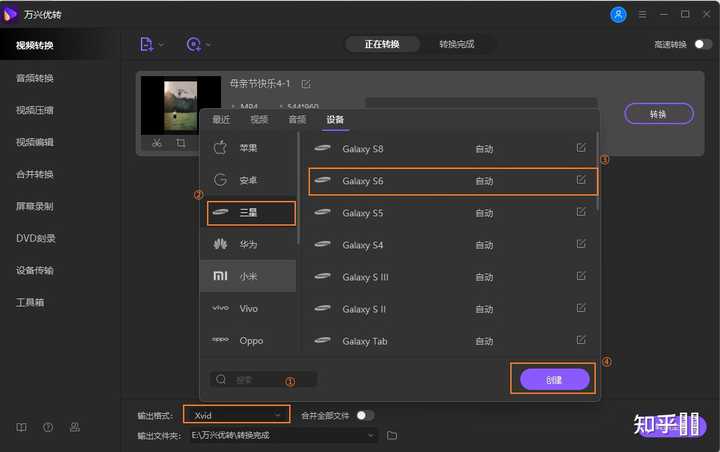Open 视频压缩 in the sidebar
This screenshot has width=720, height=452.
tap(35, 110)
